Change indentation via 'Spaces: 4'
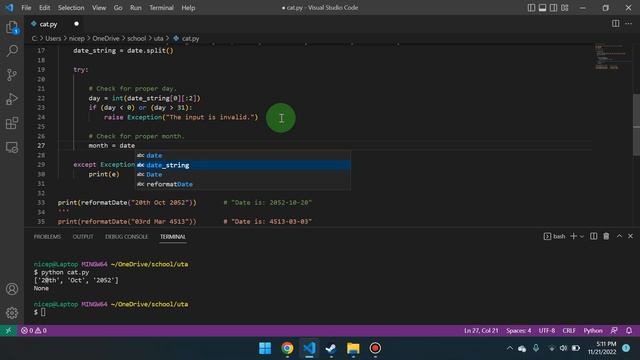The width and height of the screenshot is (640, 360). click(x=519, y=331)
